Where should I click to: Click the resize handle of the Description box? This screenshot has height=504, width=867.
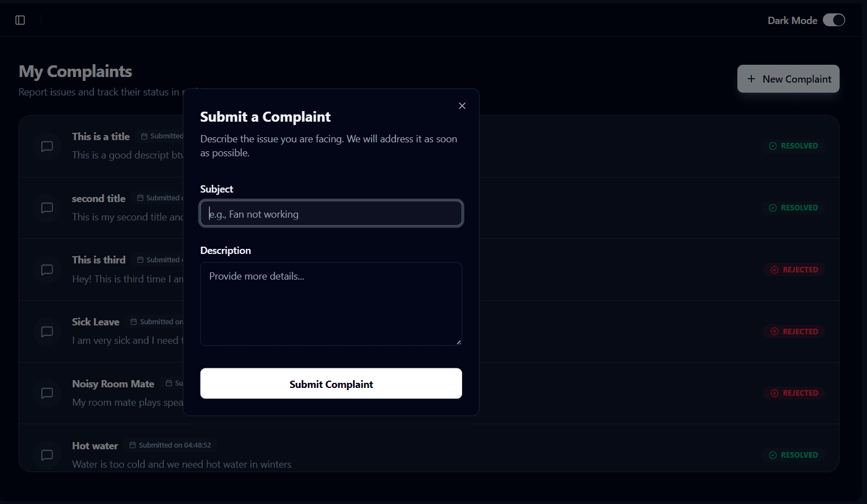point(459,342)
